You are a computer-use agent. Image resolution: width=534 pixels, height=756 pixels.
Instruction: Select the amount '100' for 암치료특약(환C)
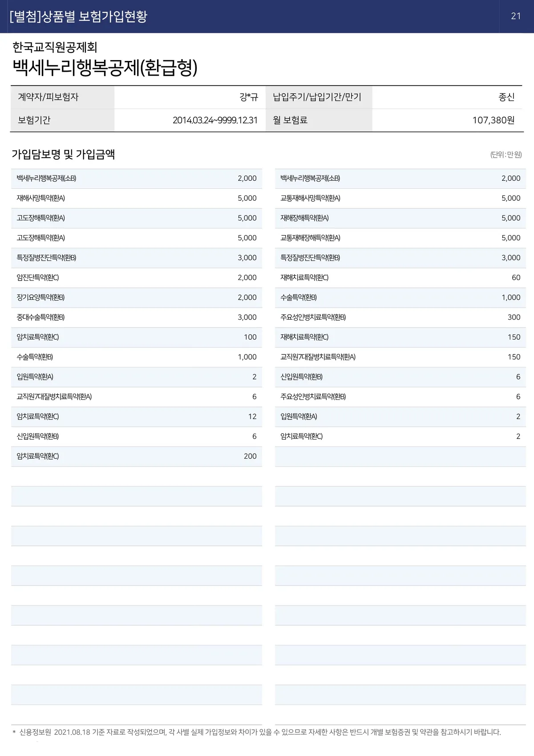[x=250, y=337]
